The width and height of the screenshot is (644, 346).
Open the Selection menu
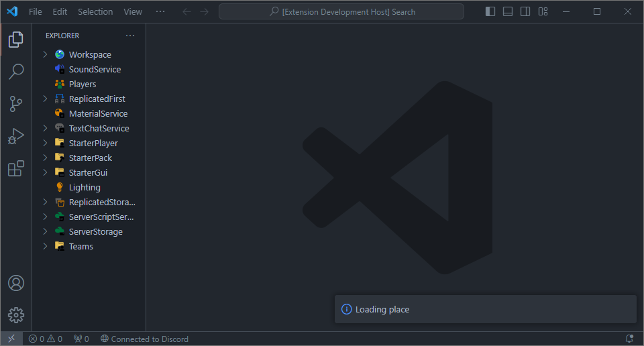point(95,11)
